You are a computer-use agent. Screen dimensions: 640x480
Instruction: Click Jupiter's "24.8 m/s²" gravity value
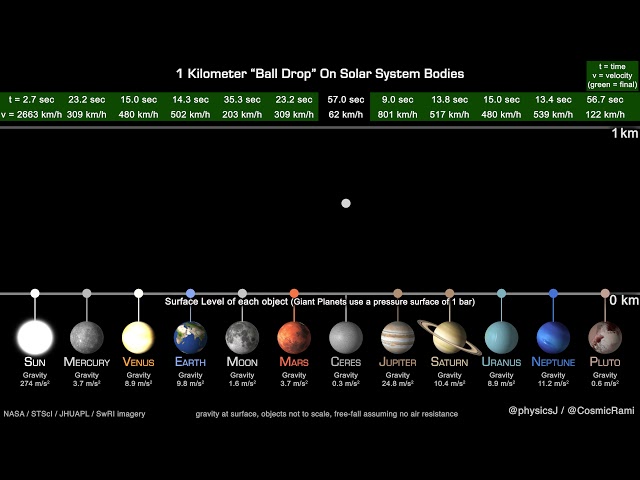tap(398, 384)
